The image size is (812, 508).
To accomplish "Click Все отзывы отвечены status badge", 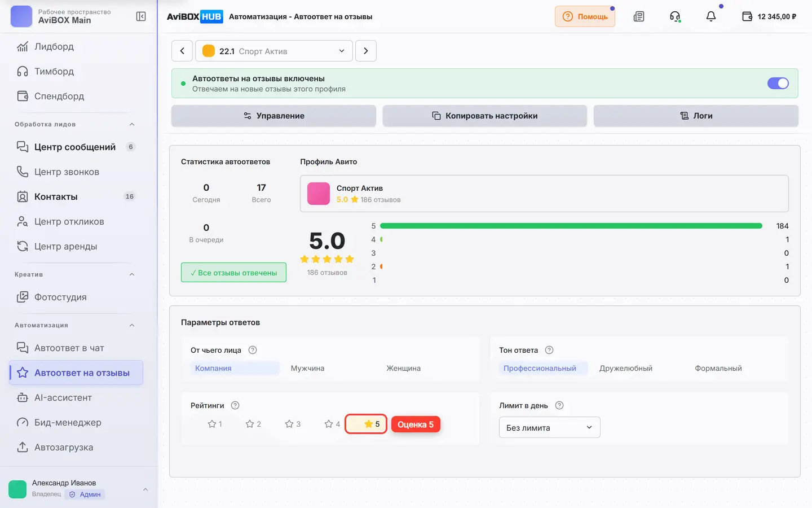I will [233, 273].
